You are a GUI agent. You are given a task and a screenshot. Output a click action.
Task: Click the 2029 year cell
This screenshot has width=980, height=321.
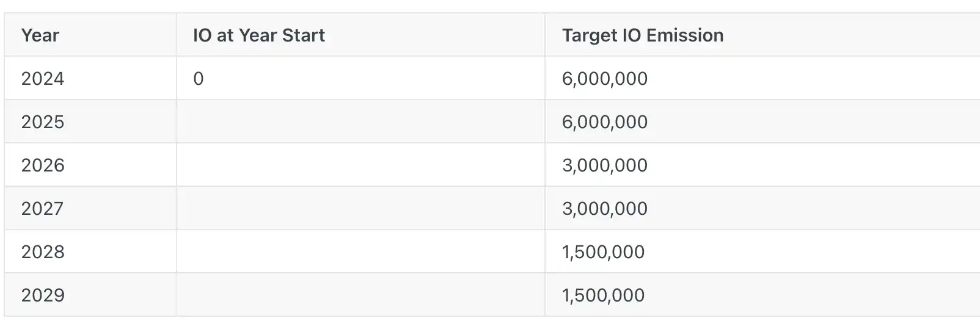point(43,295)
